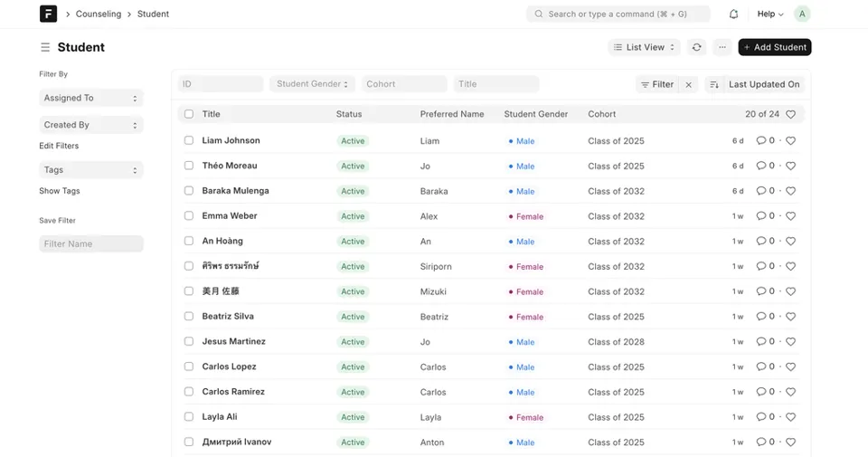Open the Student Gender filter dropdown
Image resolution: width=868 pixels, height=457 pixels.
[x=312, y=84]
